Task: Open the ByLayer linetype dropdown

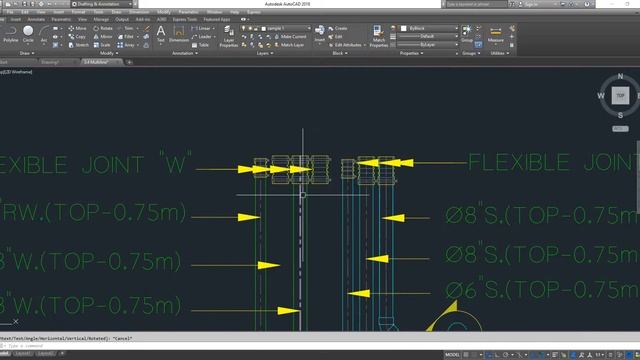Action: click(x=429, y=44)
